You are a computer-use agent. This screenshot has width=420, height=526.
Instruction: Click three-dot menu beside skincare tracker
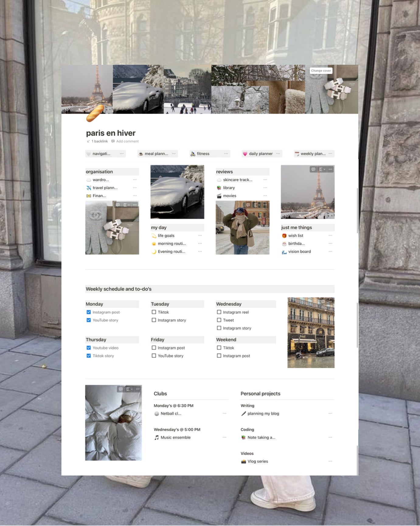coord(265,180)
